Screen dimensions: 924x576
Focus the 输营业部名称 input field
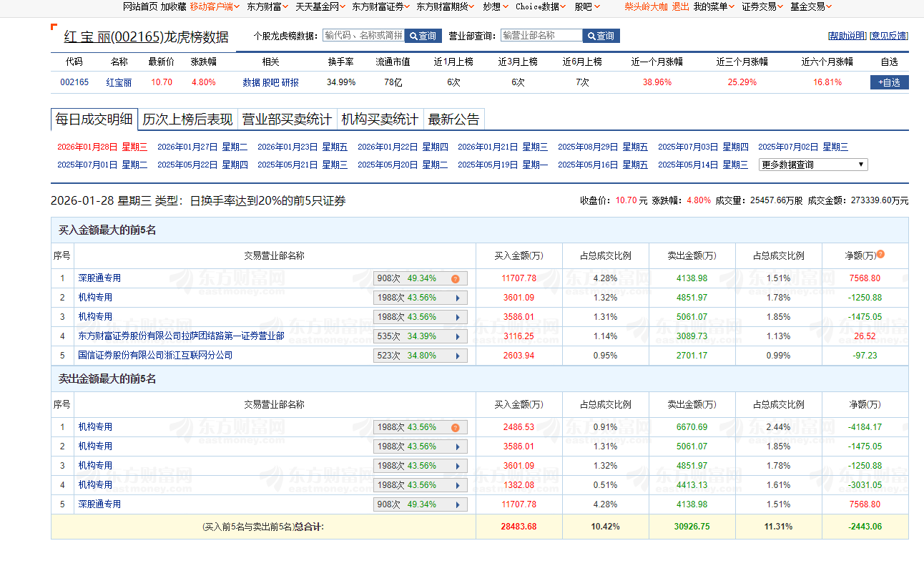pos(541,35)
